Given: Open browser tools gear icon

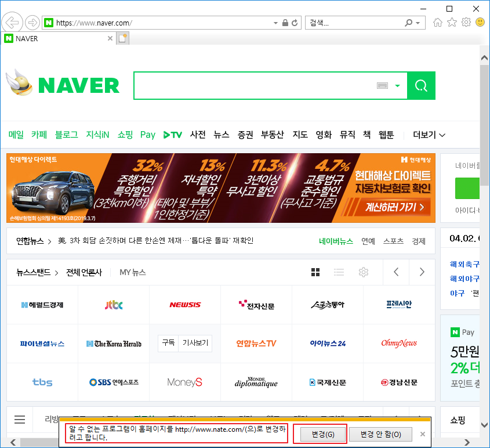Looking at the screenshot, I should (466, 22).
